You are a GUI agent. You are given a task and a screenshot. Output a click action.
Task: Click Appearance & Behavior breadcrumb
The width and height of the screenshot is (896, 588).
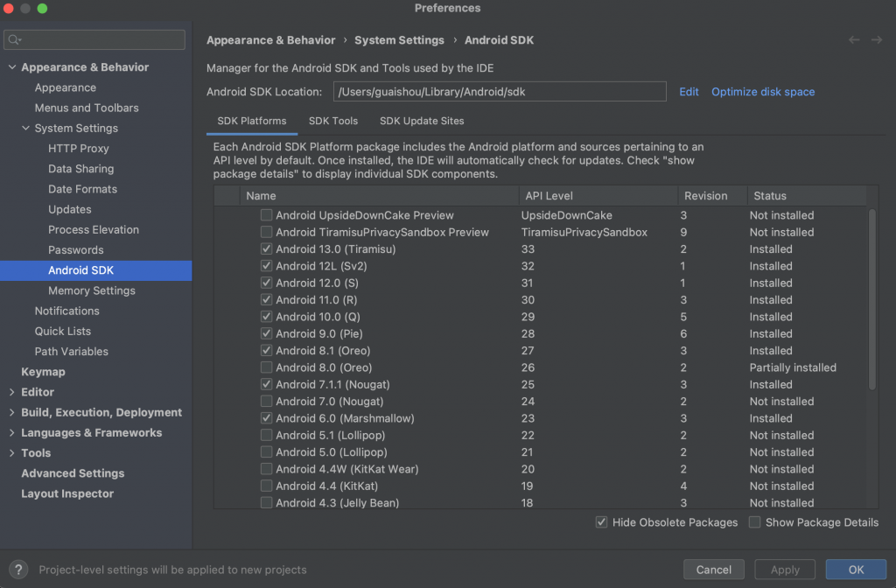pyautogui.click(x=271, y=40)
